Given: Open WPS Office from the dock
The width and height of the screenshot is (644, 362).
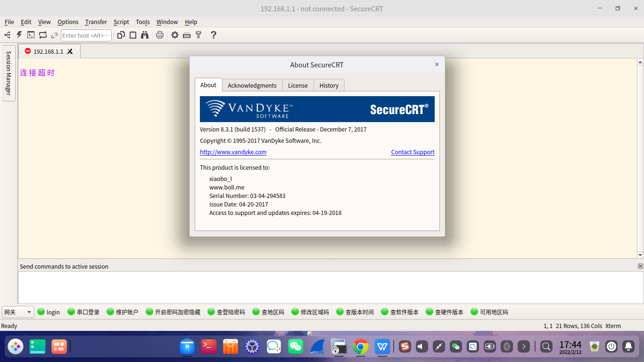Looking at the screenshot, I should coord(382,347).
